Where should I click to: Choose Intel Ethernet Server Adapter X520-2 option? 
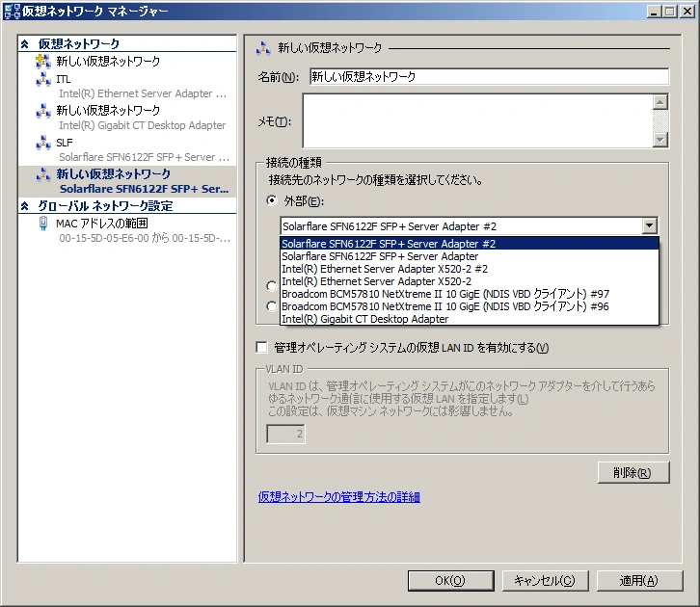click(x=470, y=281)
